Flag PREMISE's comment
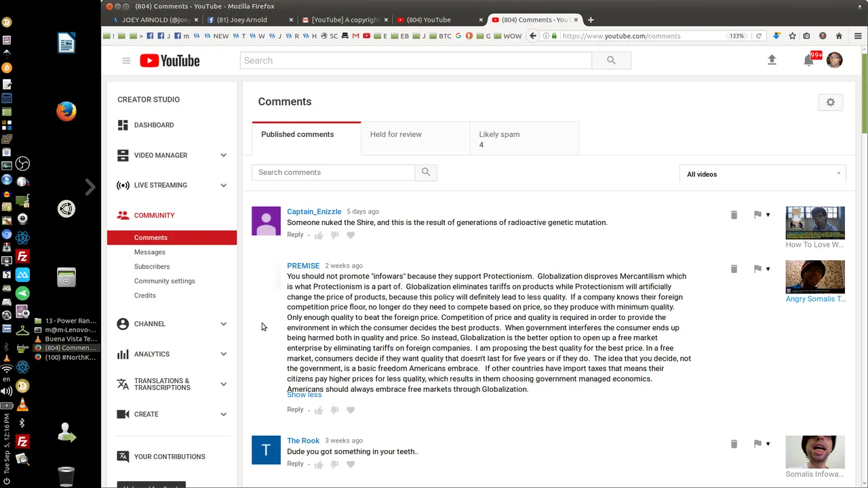Screen dimensions: 868x488 pyautogui.click(x=757, y=269)
